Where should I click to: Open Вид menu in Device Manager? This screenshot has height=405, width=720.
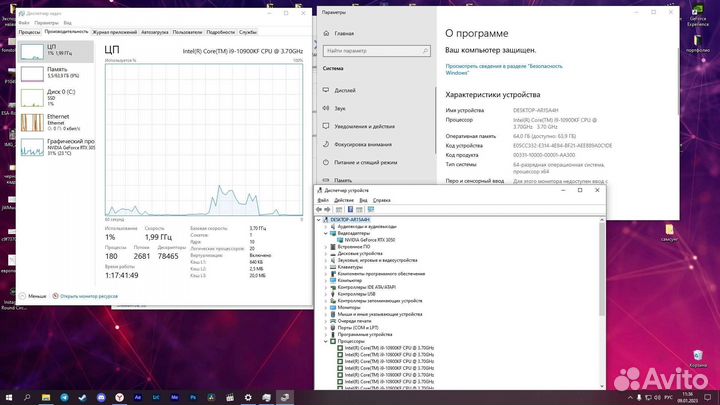tap(363, 200)
